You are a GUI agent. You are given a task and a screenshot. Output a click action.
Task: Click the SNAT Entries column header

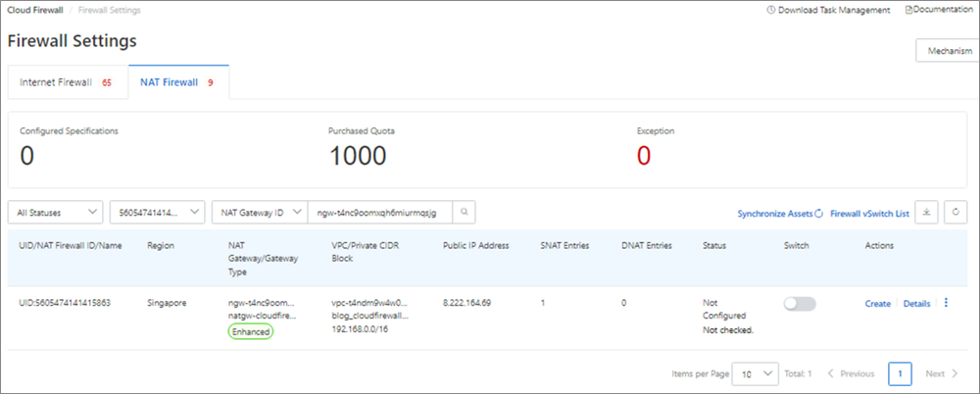[x=564, y=246]
